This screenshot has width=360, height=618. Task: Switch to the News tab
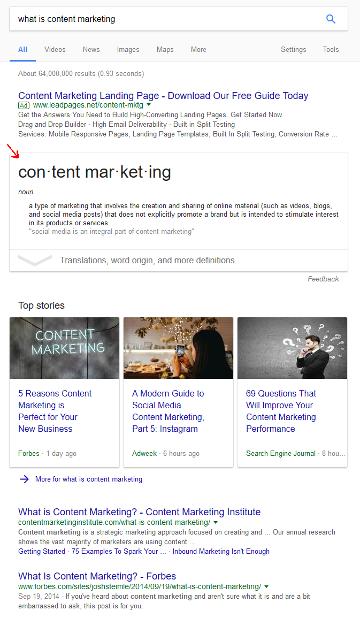click(91, 49)
